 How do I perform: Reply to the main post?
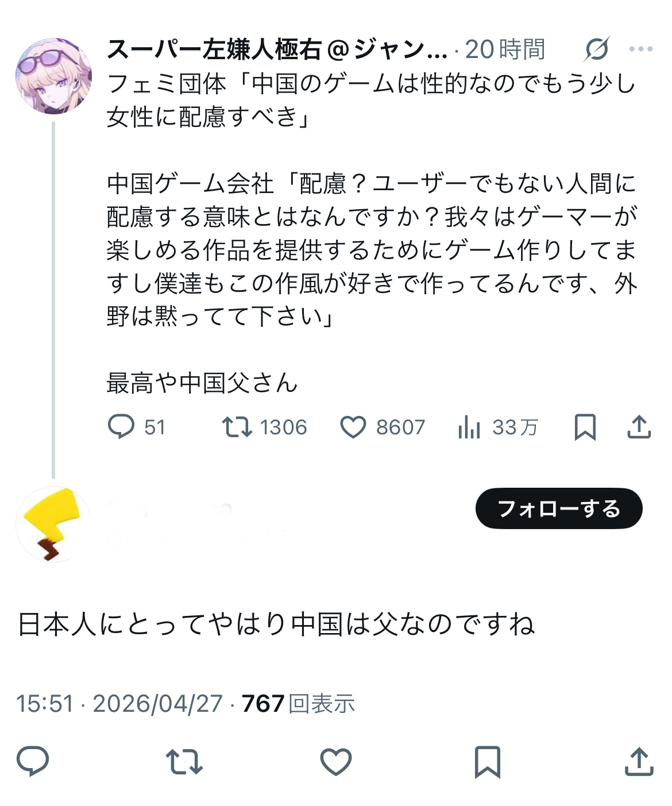pyautogui.click(x=33, y=761)
